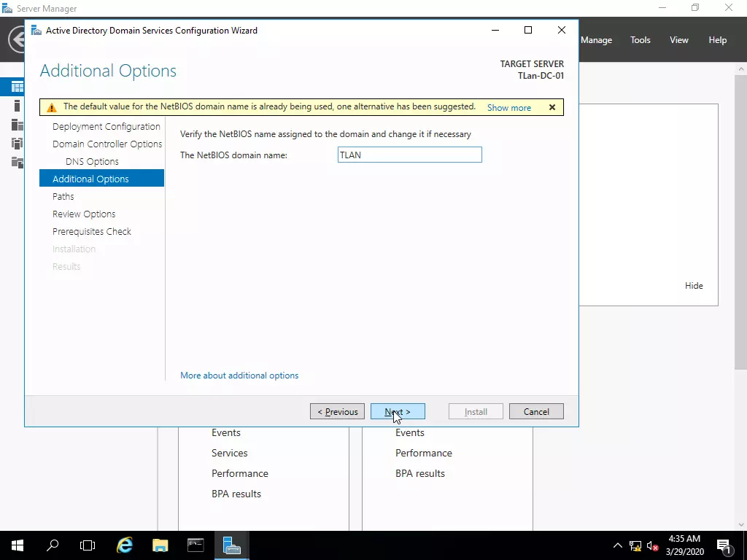Open the Review Options step
Viewport: 747px width, 560px height.
[84, 214]
